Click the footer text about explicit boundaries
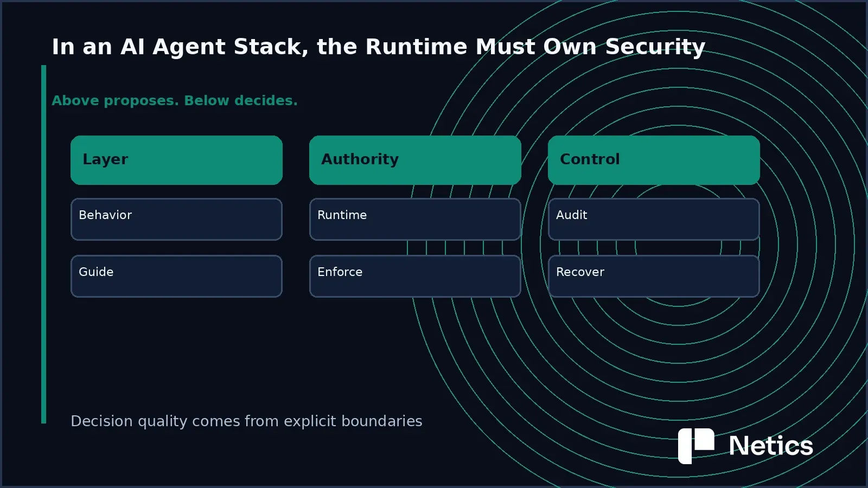The image size is (868, 488). click(x=246, y=421)
